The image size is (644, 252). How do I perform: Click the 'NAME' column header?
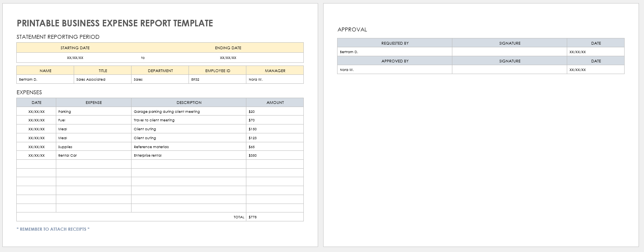click(x=45, y=71)
